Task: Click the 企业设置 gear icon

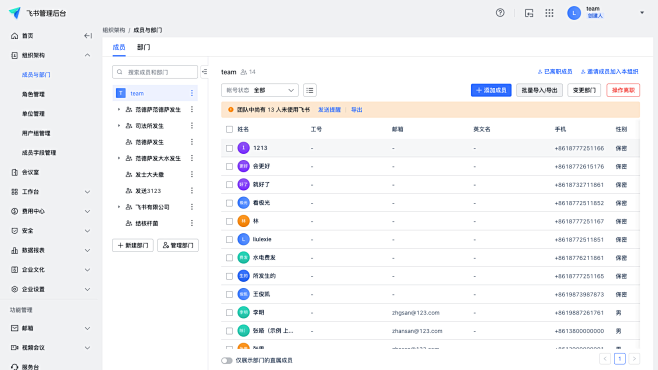Action: 15,289
